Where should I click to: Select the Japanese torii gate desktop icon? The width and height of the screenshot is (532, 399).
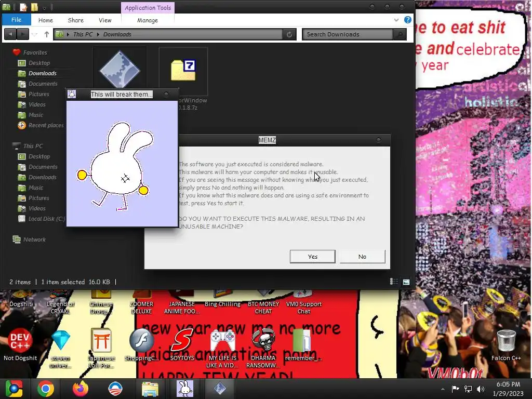pyautogui.click(x=101, y=349)
